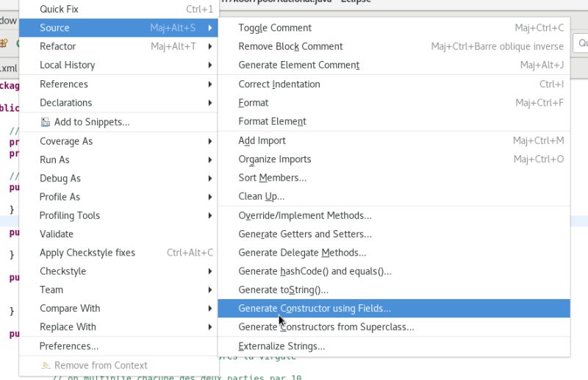Select Generate Constructor using Fields...
This screenshot has height=380, width=588.
point(394,309)
